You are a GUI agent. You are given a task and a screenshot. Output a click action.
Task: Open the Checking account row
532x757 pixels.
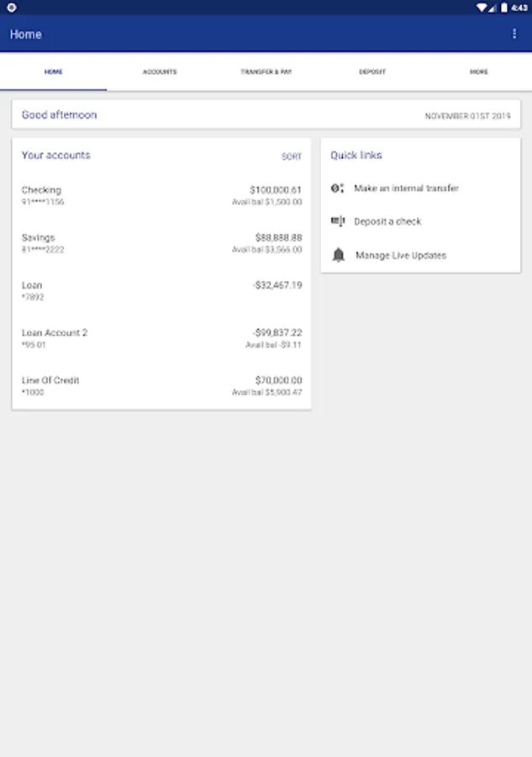point(161,196)
